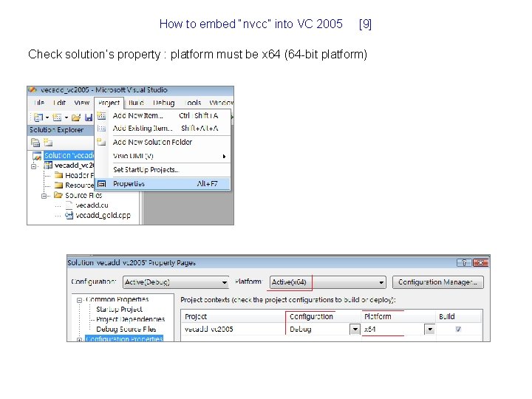This screenshot has height=399, width=532.
Task: Click the vecadd.cu file icon
Action: [69, 205]
